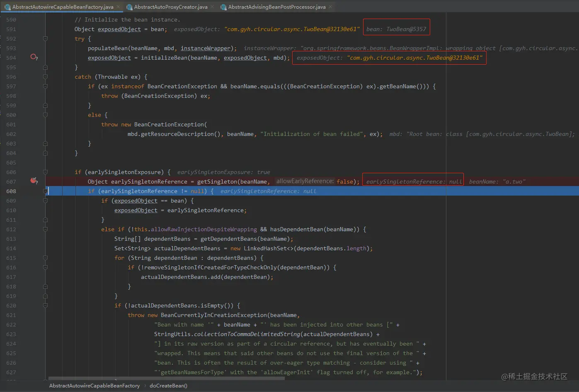This screenshot has height=392, width=579.
Task: Click the allowEarlyReference parameter hint
Action: pyautogui.click(x=305, y=181)
